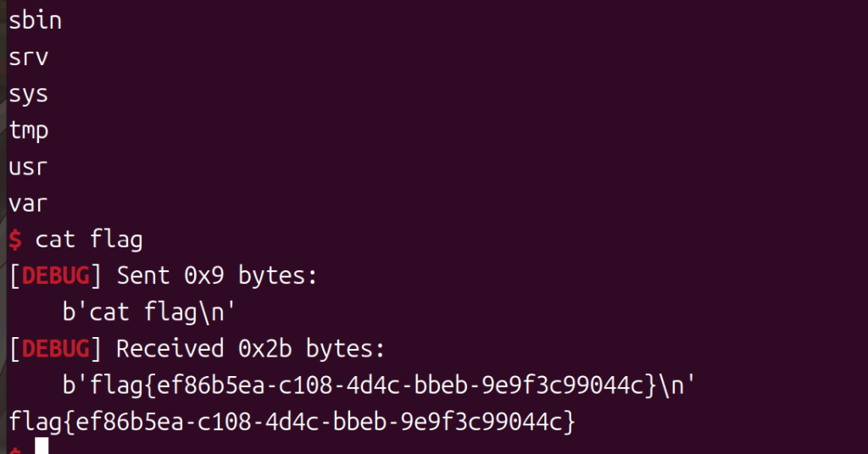Click the word Sent in the debug output
This screenshot has height=454, width=868.
click(142, 276)
